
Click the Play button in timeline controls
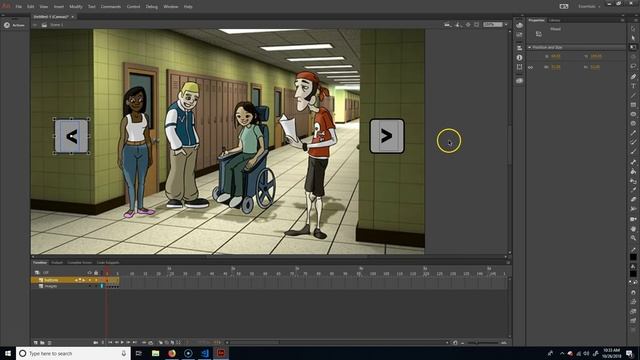pyautogui.click(x=122, y=343)
